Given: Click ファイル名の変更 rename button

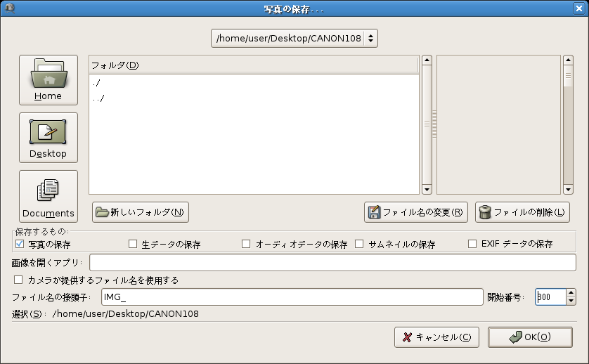Looking at the screenshot, I should click(x=416, y=212).
